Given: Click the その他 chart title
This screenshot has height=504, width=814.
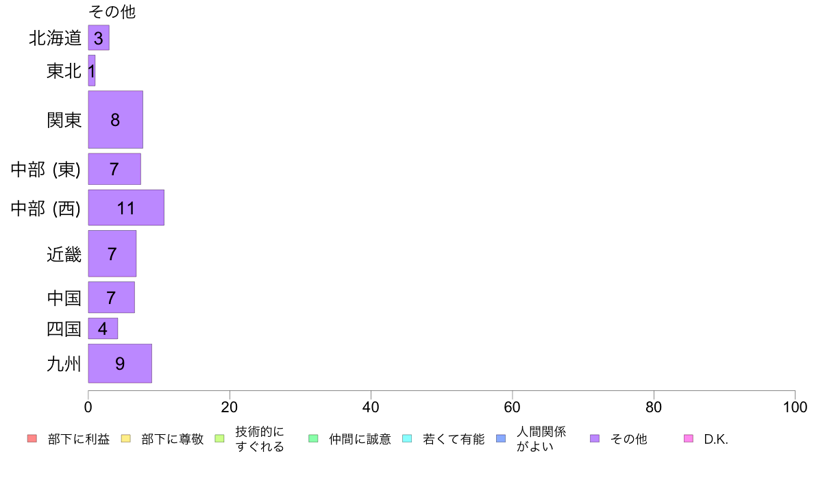Looking at the screenshot, I should pos(112,12).
